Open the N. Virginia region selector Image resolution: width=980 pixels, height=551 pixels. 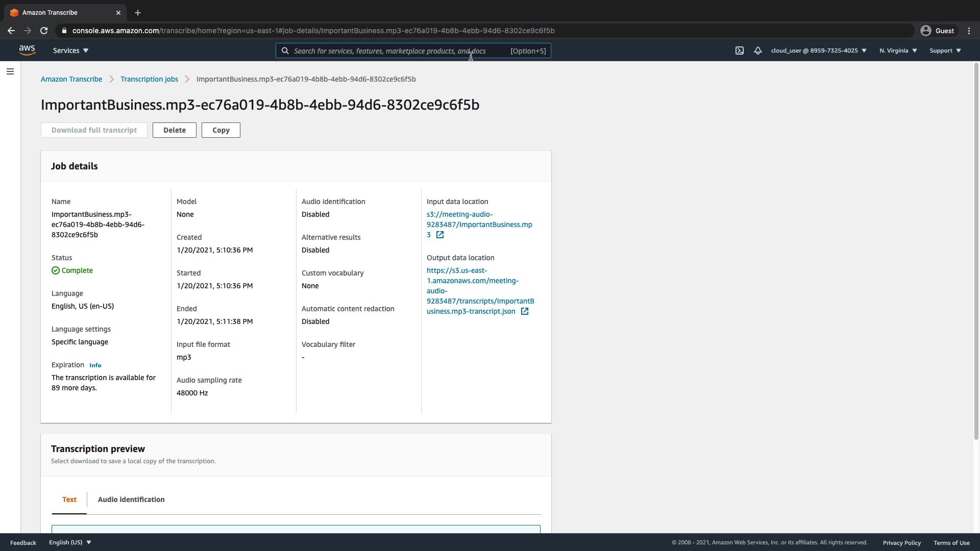pyautogui.click(x=898, y=51)
